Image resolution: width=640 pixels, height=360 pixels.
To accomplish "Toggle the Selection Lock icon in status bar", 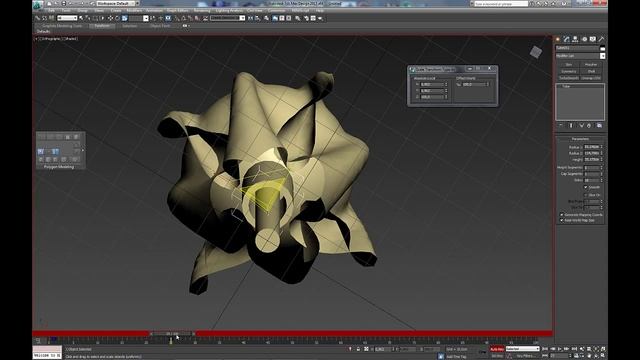I will click(x=358, y=349).
